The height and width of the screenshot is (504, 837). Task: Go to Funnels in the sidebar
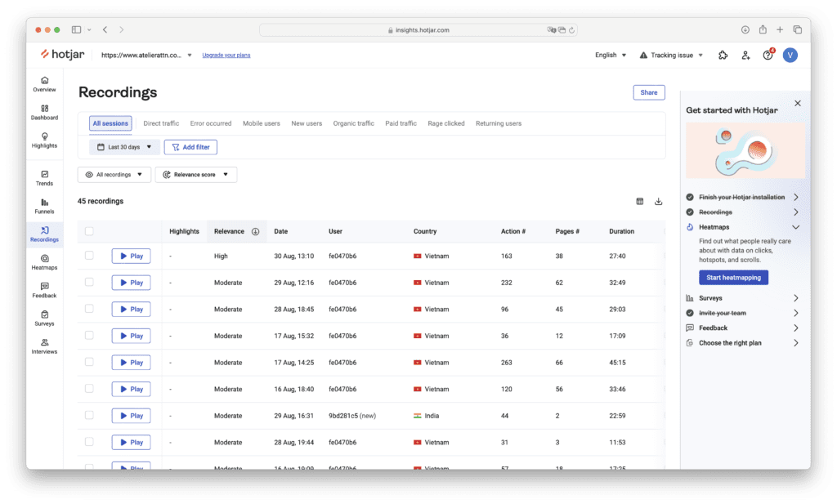point(44,206)
